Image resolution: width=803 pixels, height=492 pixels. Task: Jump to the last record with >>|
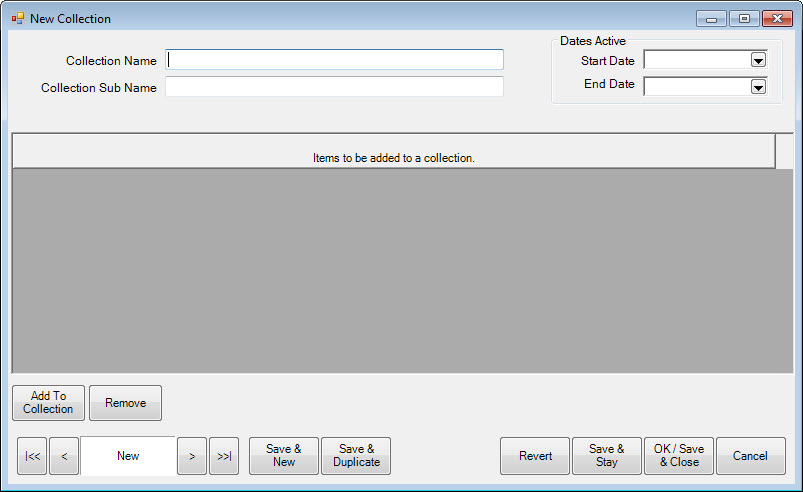pyautogui.click(x=224, y=456)
